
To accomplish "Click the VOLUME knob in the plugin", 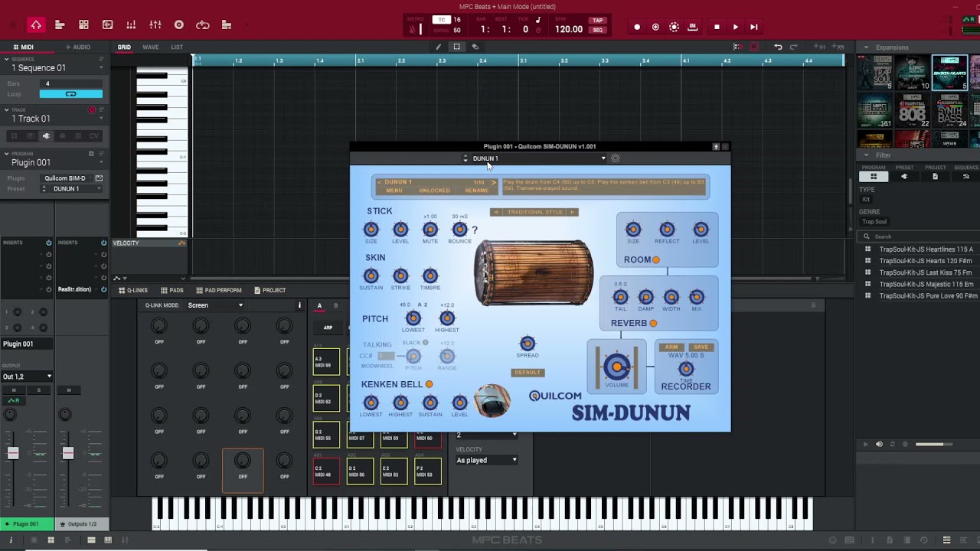I will [617, 367].
